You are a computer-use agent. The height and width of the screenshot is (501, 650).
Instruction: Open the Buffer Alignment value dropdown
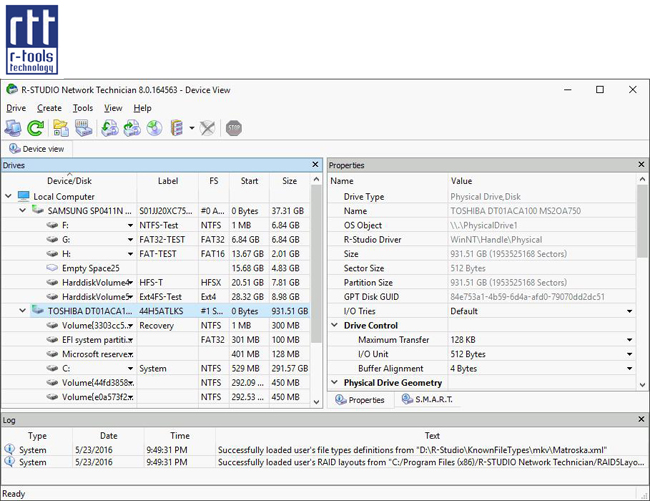tap(629, 368)
